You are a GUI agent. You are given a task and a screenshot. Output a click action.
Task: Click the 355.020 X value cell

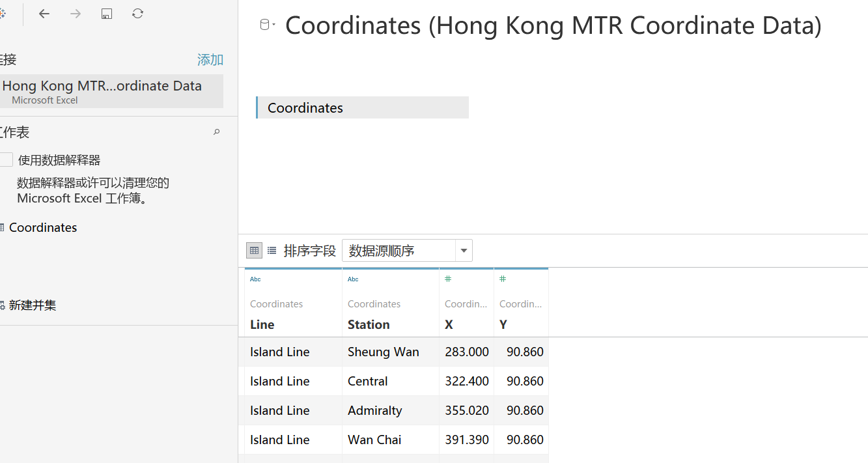[467, 410]
